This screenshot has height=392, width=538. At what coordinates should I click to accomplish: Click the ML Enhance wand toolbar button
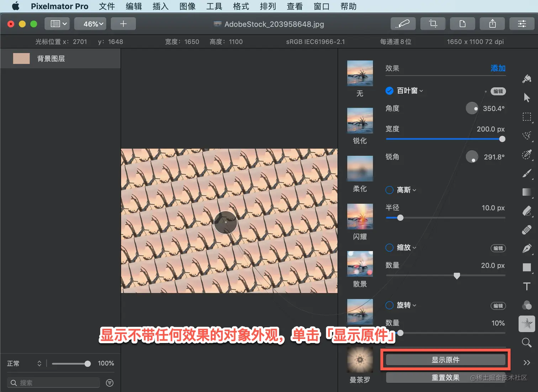pos(403,24)
